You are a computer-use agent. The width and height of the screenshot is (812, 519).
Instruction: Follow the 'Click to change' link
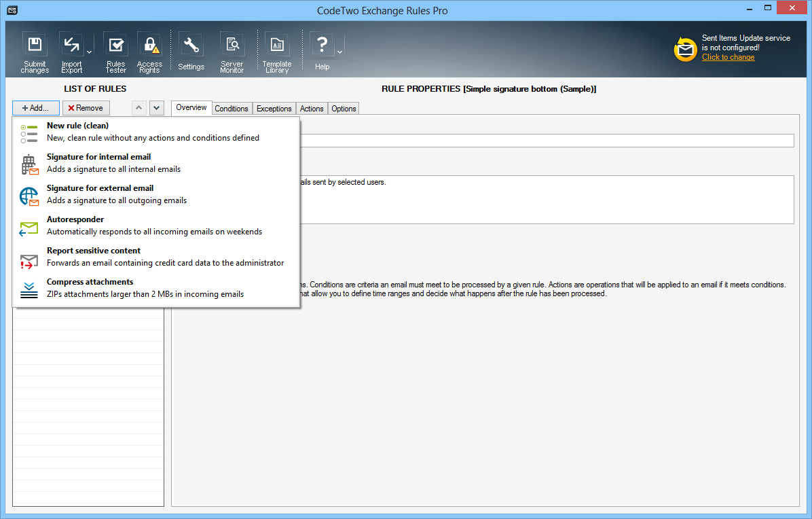[728, 57]
